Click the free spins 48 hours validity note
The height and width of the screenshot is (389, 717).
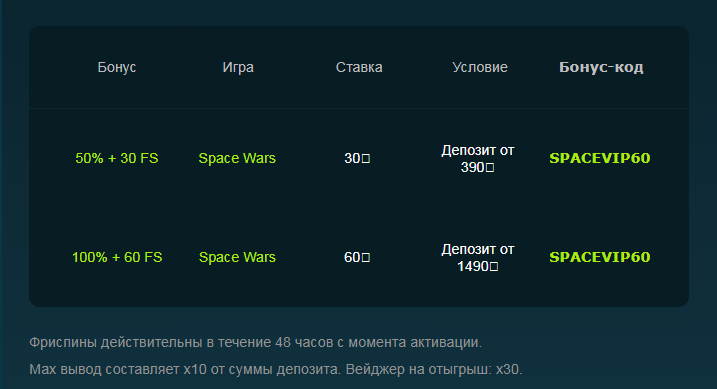click(x=256, y=342)
